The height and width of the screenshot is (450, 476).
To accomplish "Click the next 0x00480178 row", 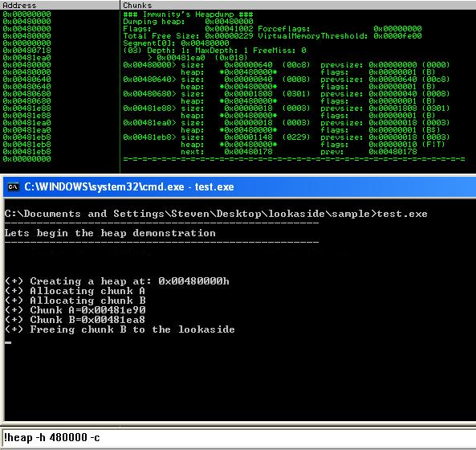I will (x=299, y=152).
